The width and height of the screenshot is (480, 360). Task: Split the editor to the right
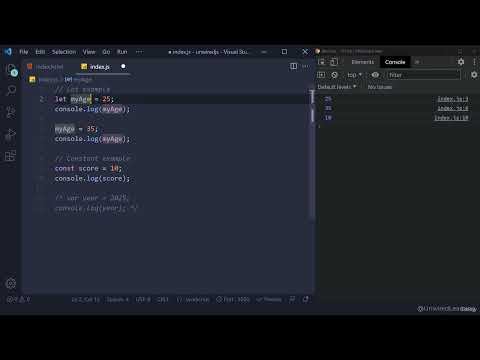(x=293, y=66)
